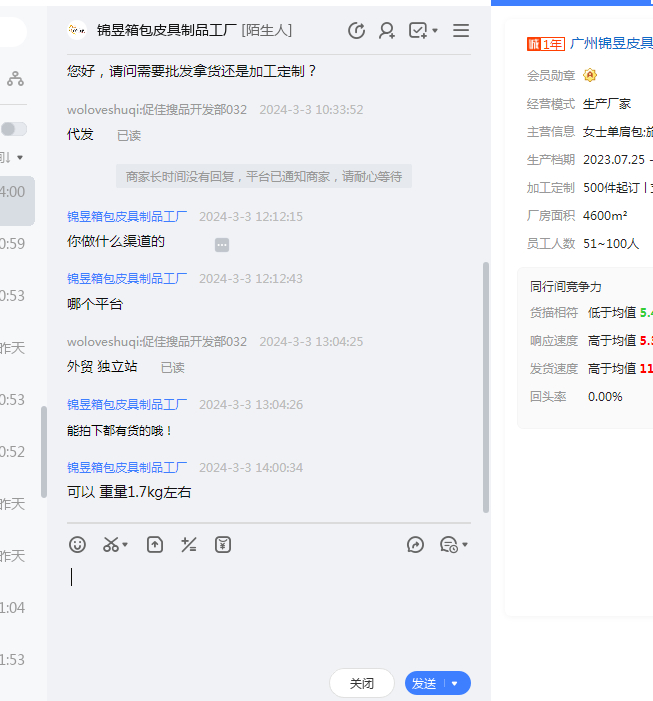Open the 广州锦昱皮具 company link
This screenshot has height=701, width=653.
click(610, 43)
